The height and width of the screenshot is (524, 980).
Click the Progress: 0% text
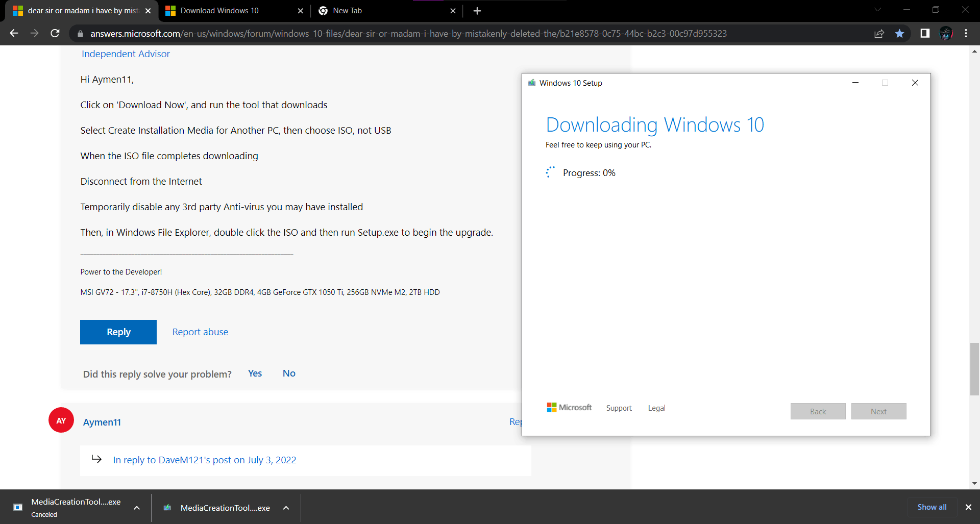click(x=589, y=173)
